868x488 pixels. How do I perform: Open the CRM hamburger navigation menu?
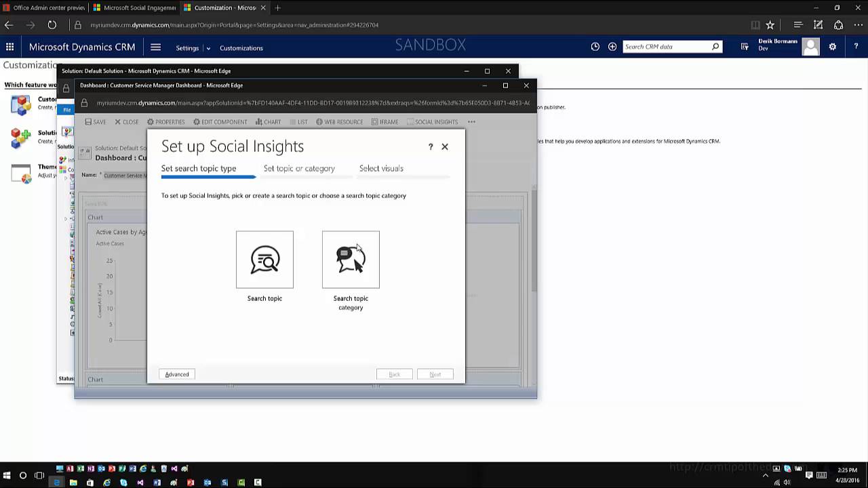point(155,47)
